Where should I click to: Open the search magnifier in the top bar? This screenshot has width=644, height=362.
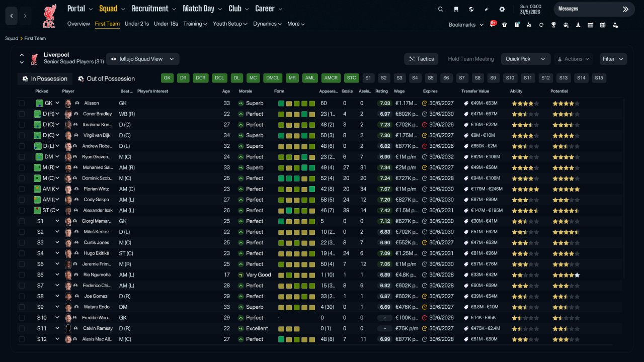[x=441, y=9]
